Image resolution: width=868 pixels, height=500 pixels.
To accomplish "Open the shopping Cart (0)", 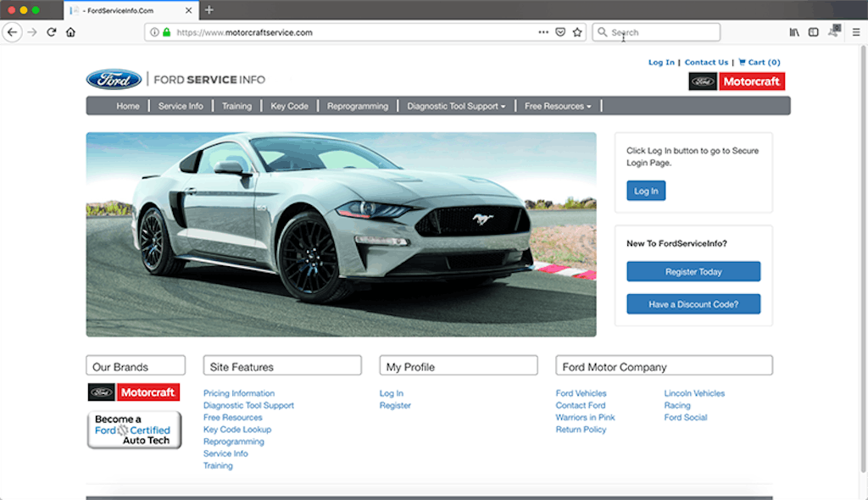I will click(x=759, y=63).
